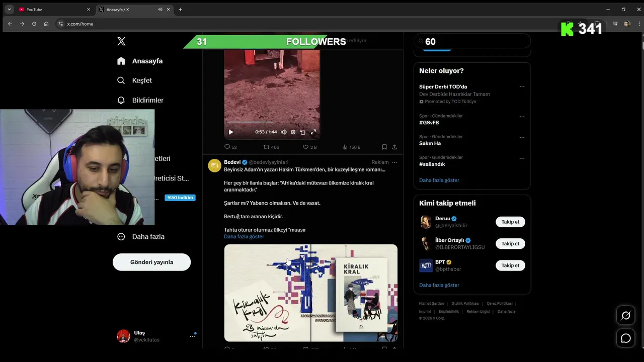Reload the current page
Screen dimensions: 644x362
point(34,24)
